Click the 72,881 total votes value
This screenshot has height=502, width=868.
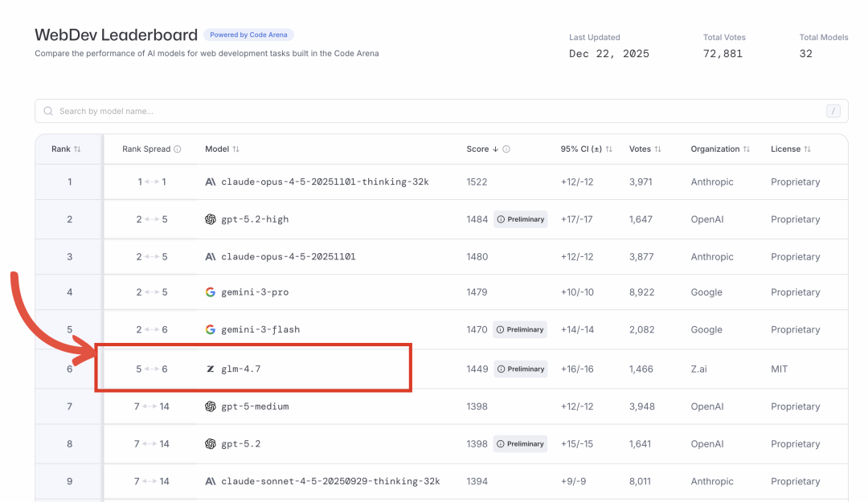(x=723, y=54)
